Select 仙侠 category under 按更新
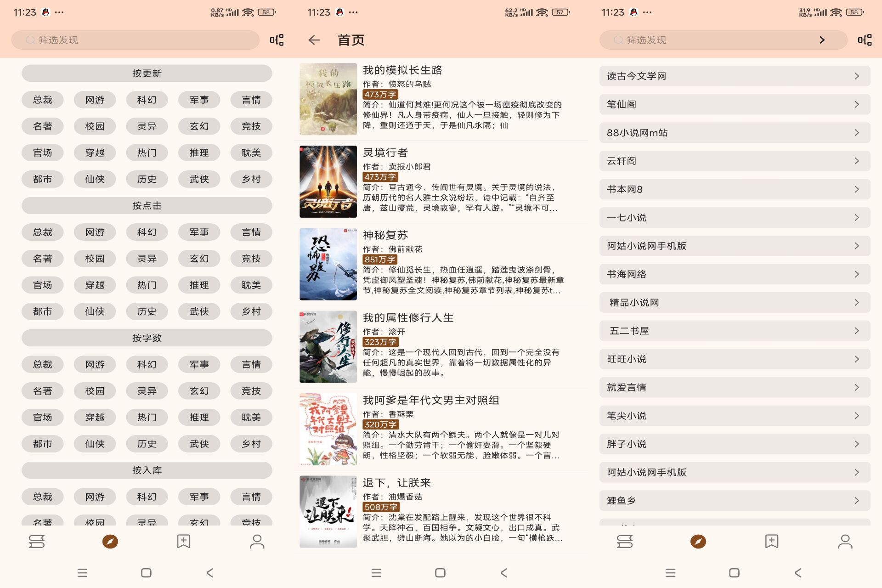882x588 pixels. (x=95, y=179)
